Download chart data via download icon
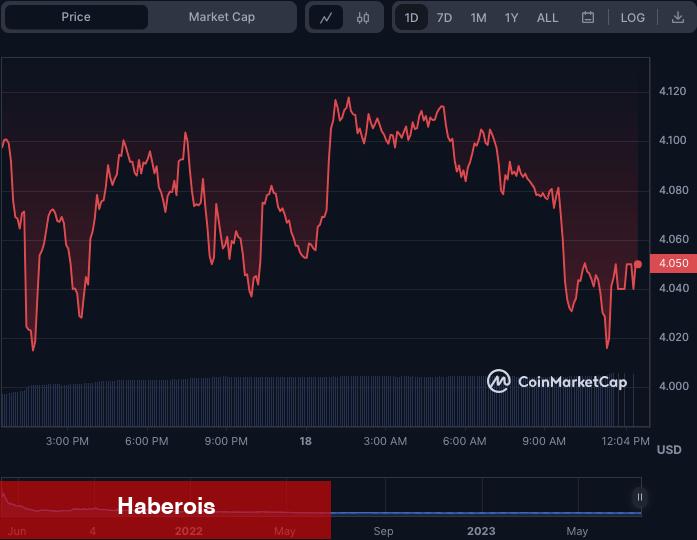 677,17
